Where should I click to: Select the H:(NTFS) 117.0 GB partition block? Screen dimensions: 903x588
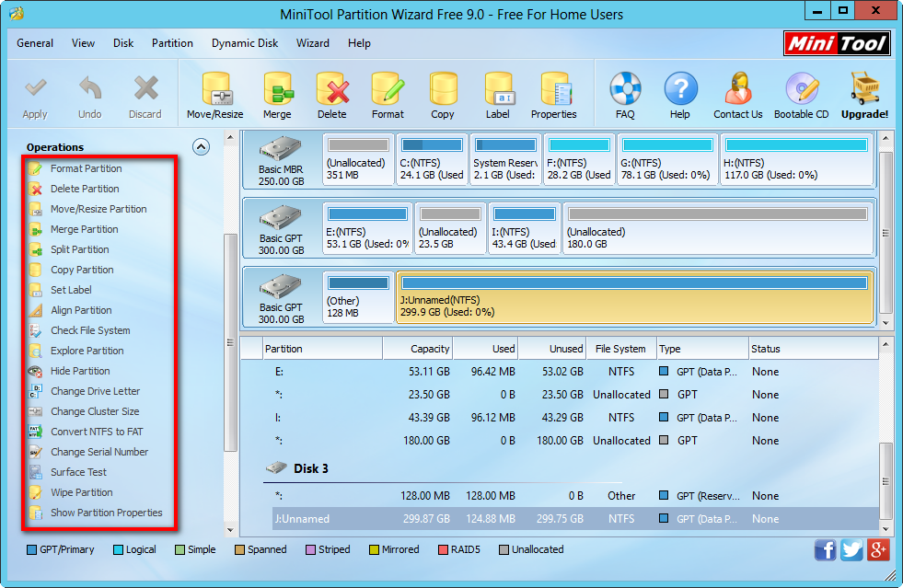tap(797, 159)
